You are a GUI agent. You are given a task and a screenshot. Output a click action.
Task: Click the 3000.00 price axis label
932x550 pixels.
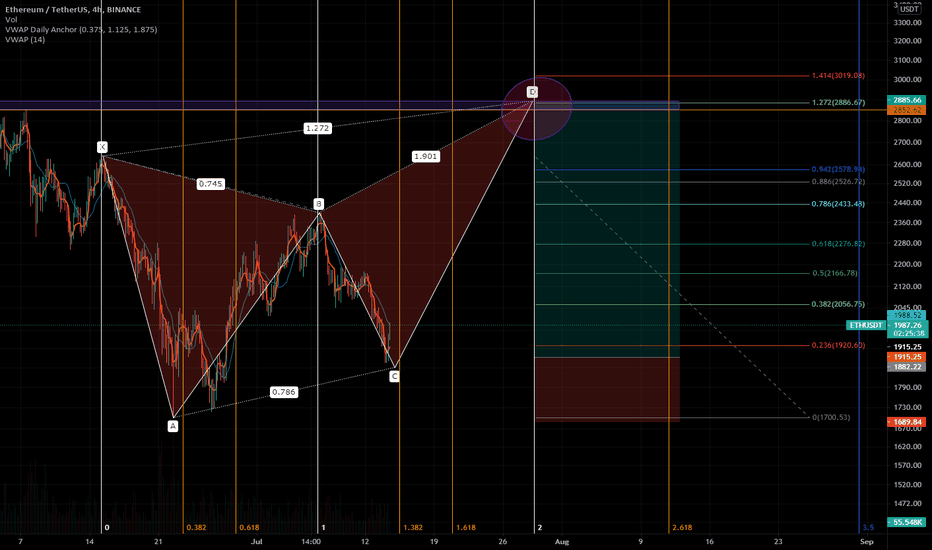coord(906,80)
